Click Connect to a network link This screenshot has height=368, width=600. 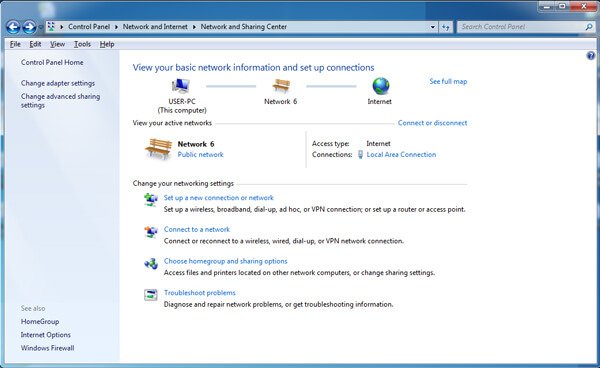click(197, 230)
